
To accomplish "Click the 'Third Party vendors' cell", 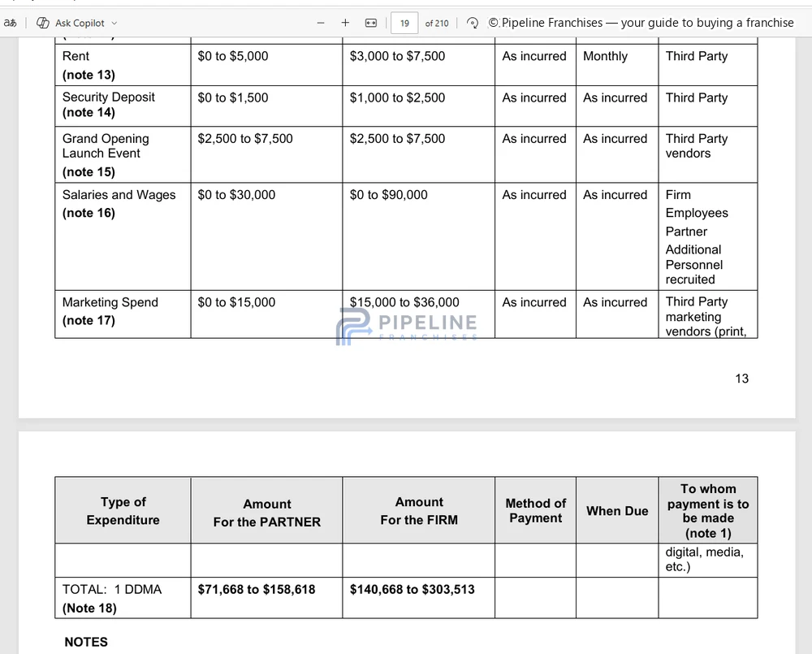I will tap(697, 145).
